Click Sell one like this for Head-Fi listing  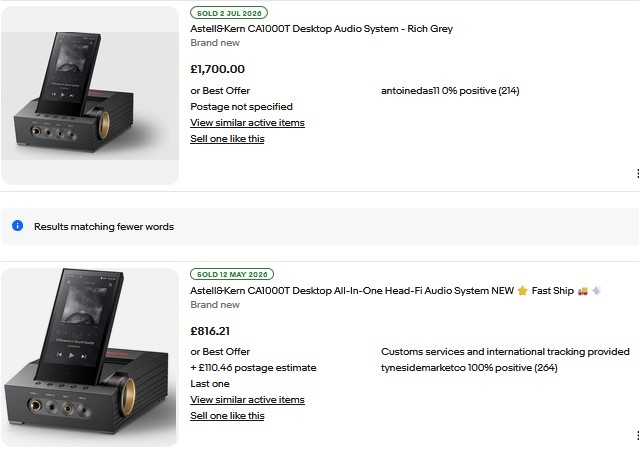(x=227, y=416)
